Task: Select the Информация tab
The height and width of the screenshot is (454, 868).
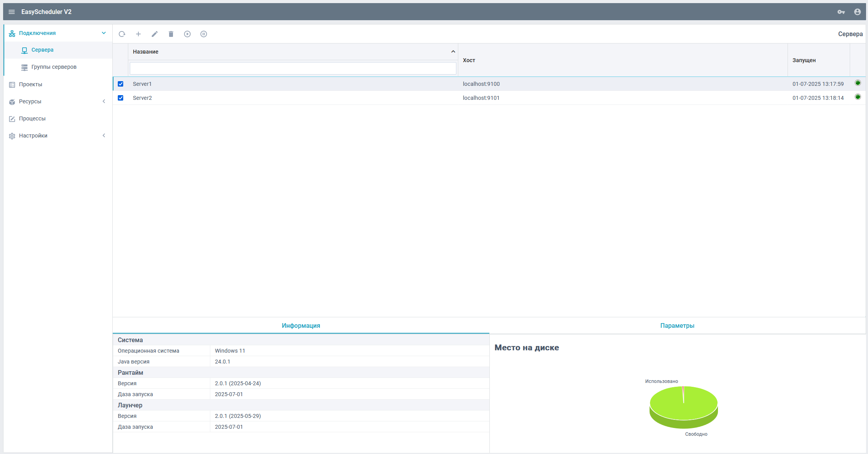Action: click(301, 325)
